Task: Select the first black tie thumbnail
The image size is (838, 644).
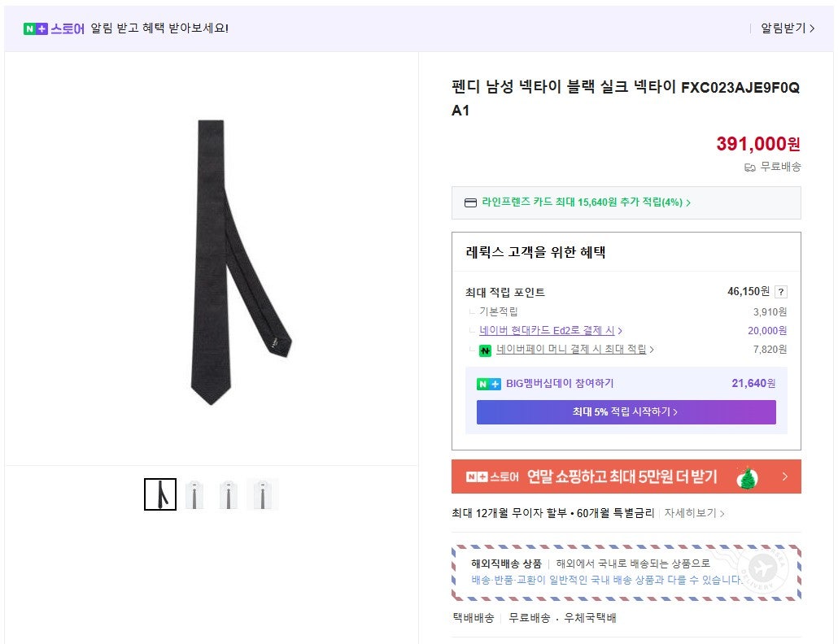Action: tap(160, 494)
